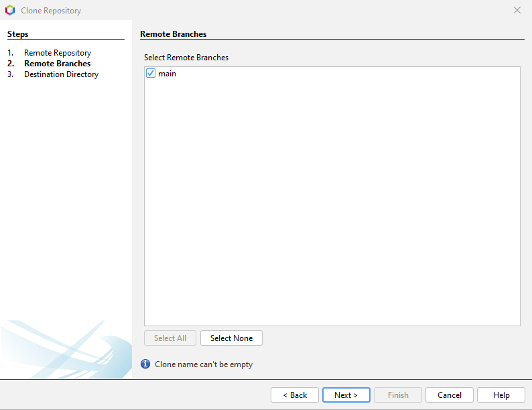Select the bold Remote Branches step
This screenshot has width=532, height=410.
tap(57, 64)
